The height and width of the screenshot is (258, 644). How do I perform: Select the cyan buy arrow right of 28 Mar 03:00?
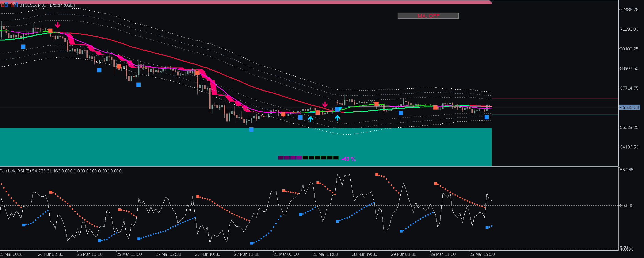(x=310, y=119)
